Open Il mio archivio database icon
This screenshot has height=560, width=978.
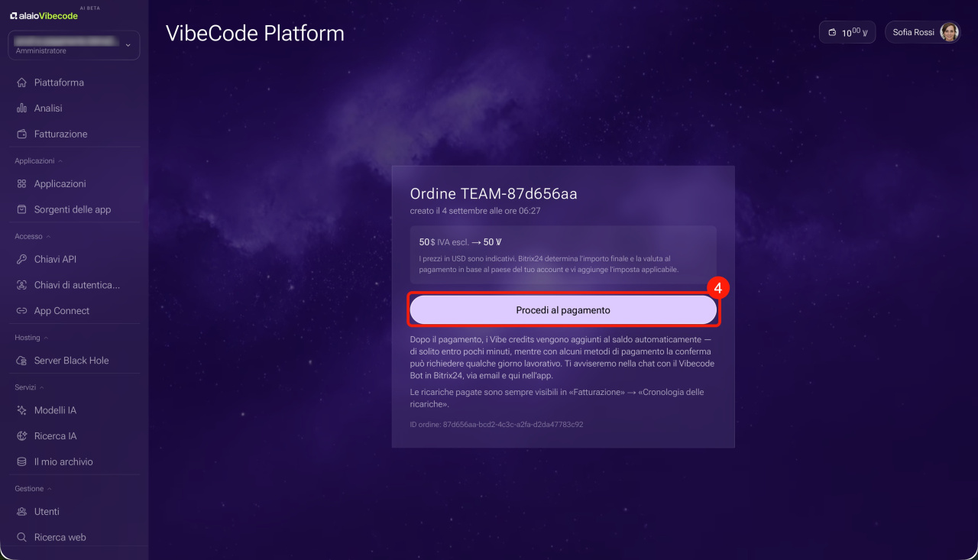coord(21,462)
